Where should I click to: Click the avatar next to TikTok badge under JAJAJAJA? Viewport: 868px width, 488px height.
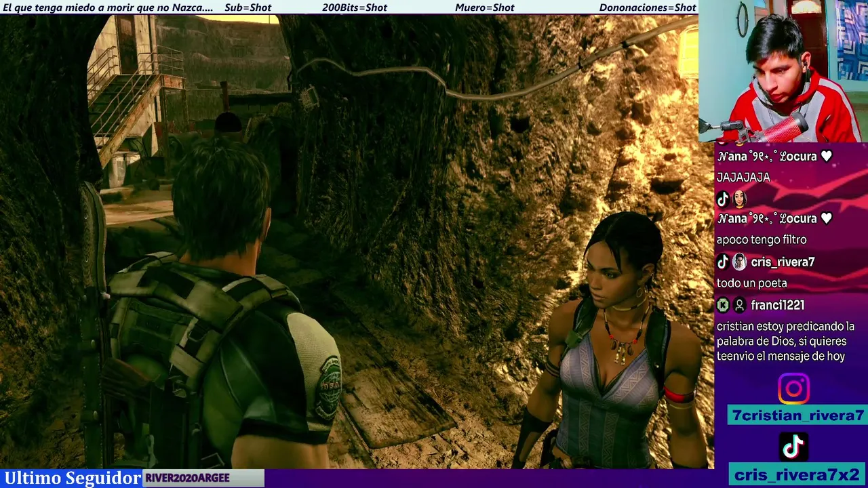(739, 199)
